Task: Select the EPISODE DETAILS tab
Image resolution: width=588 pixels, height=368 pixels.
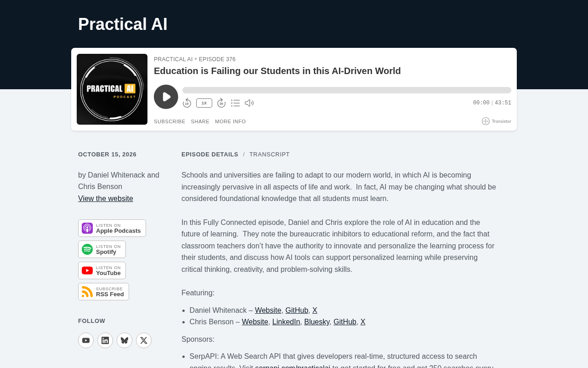Action: 210,155
